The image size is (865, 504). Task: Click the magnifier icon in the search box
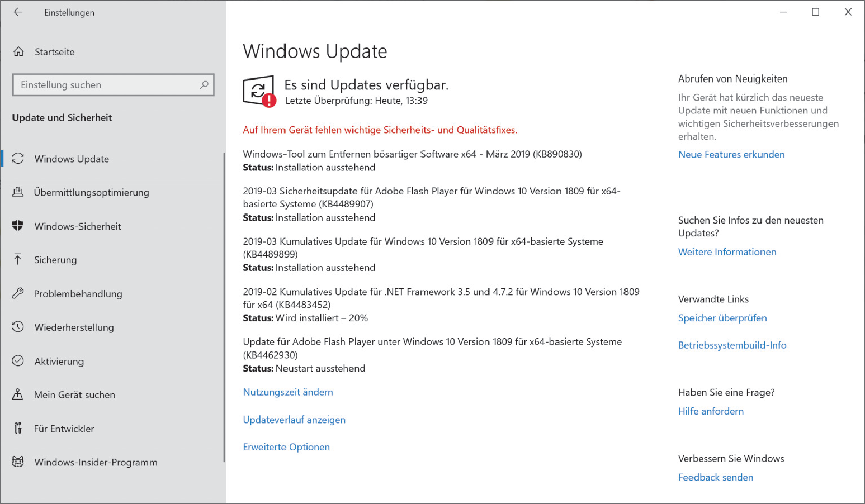[x=204, y=85]
